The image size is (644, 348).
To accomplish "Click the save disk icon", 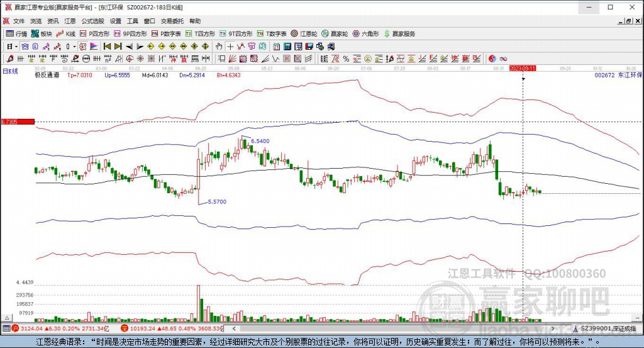I will [309, 47].
